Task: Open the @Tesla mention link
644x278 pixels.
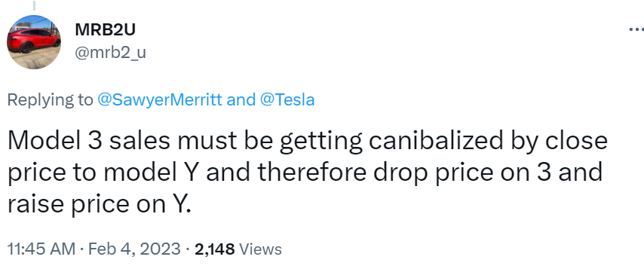Action: tap(287, 100)
